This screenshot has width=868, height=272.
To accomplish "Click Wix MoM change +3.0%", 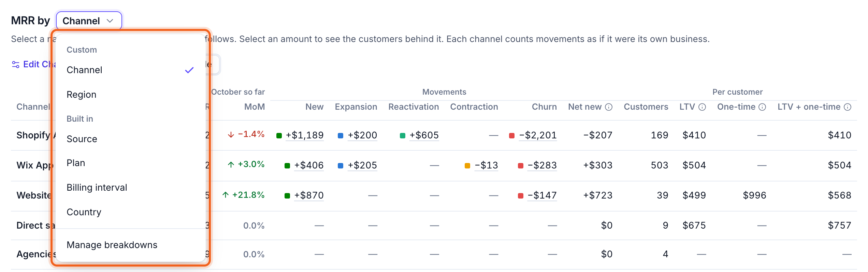I will (246, 164).
